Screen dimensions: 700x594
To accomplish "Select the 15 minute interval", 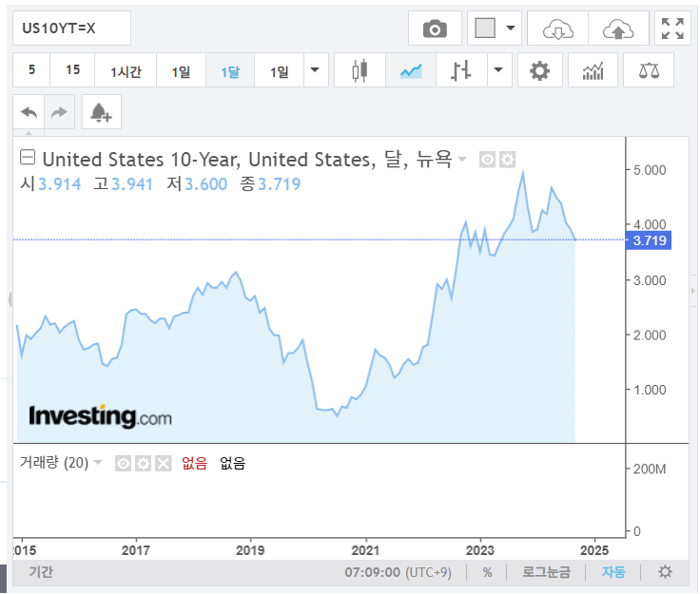I will (72, 70).
